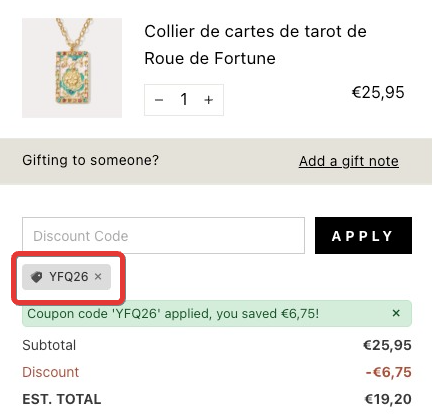Screen dimensions: 432x420
Task: Click the Subtotal amount €25,95
Action: [387, 345]
